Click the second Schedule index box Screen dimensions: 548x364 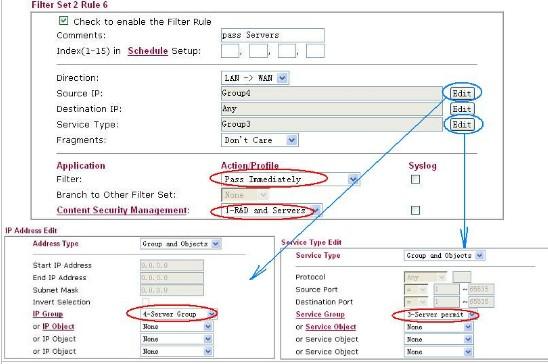coord(258,51)
